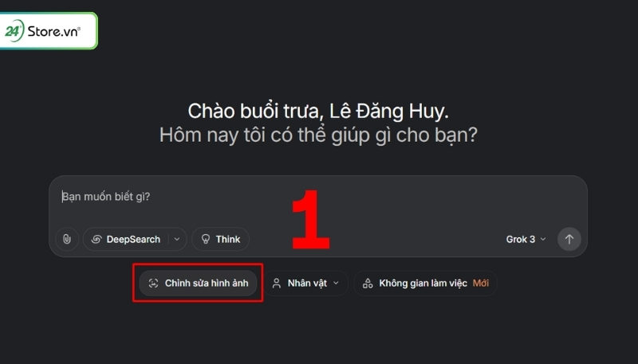
Task: Click the chevron next to Grok 3
Action: click(x=543, y=239)
